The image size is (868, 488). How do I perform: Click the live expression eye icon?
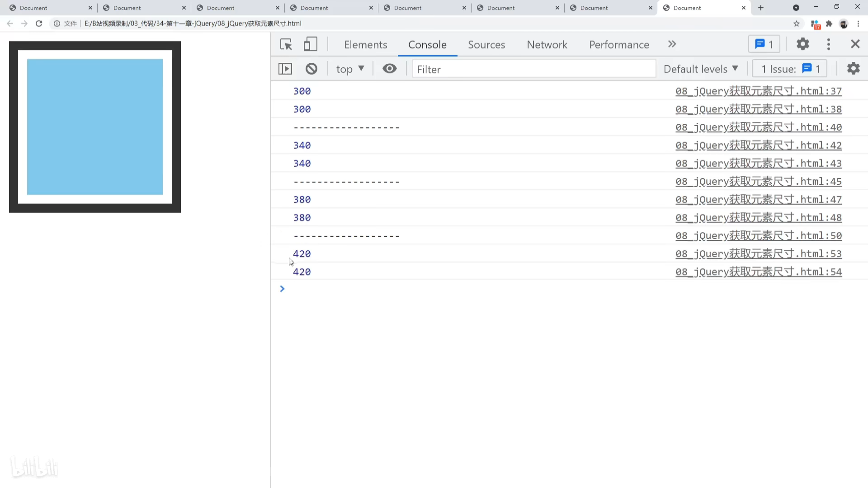(x=389, y=69)
